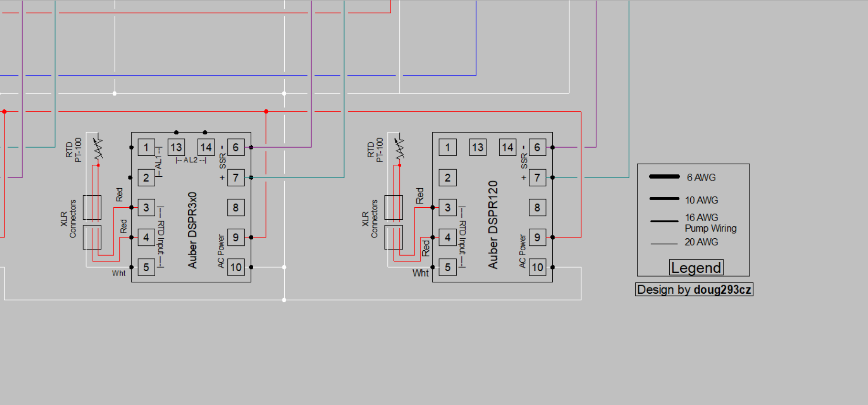Select upper XLR connector box beside the DSPR3x0
The image size is (868, 405).
(x=92, y=208)
